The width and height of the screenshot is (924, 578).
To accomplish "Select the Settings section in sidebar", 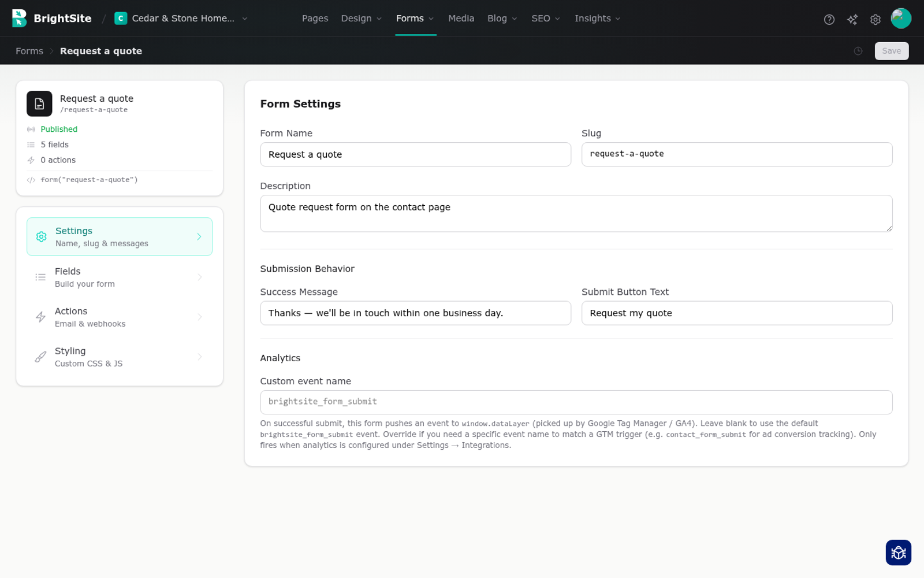I will point(120,236).
